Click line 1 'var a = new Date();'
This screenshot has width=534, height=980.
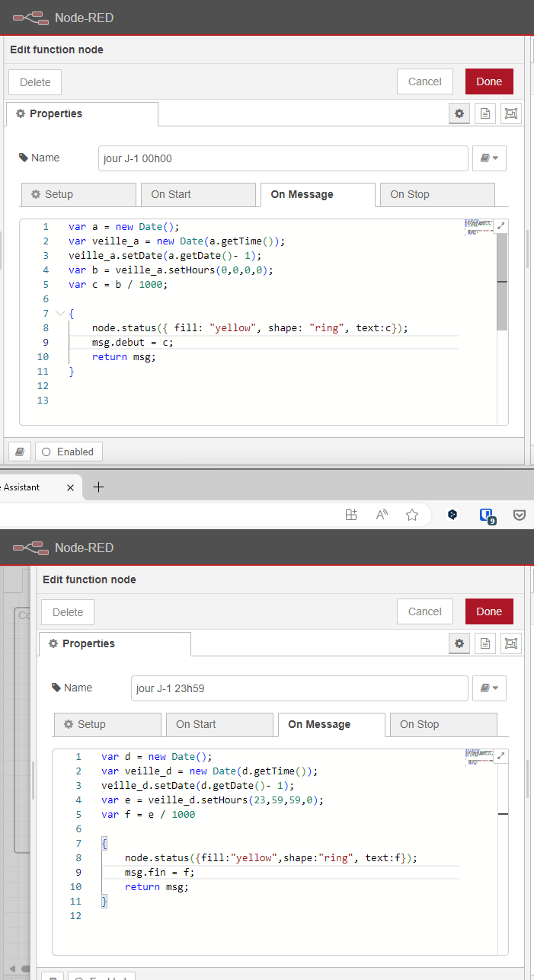[123, 227]
